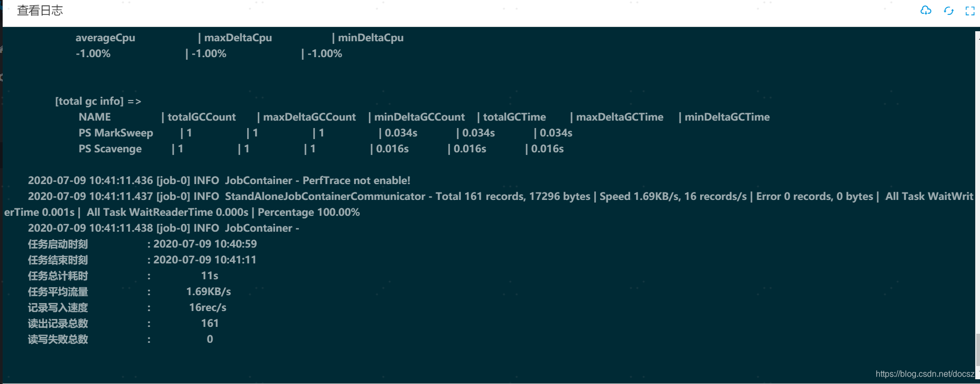Screen dimensions: 980x384
Task: Expand log viewer with the fullscreen icon
Action: pyautogui.click(x=970, y=11)
